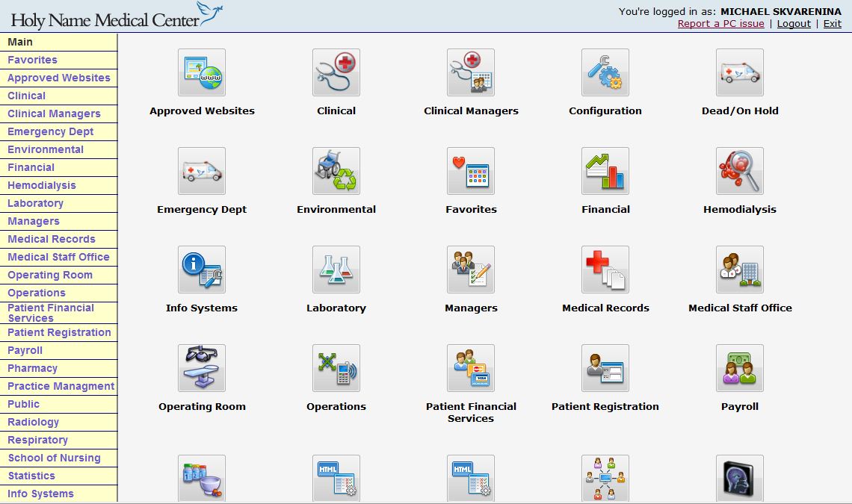Open Patient Financial Services in the sidebar
This screenshot has height=504, width=852.
point(59,313)
